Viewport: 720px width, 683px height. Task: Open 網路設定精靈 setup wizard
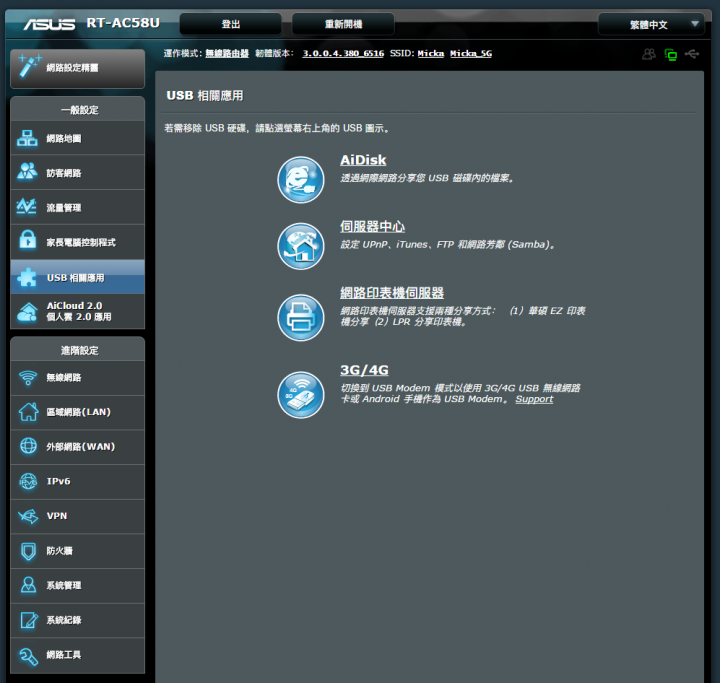(78, 68)
